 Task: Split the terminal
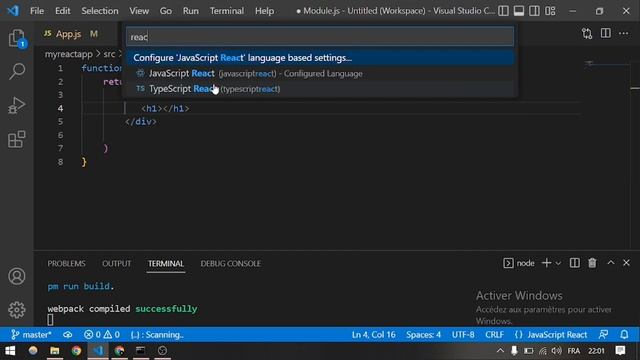(x=575, y=263)
